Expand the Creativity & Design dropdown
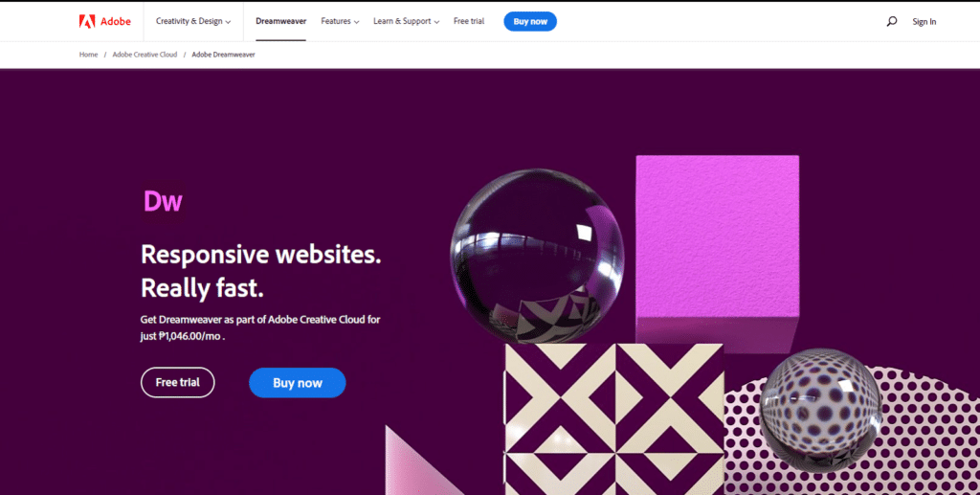 [x=193, y=21]
